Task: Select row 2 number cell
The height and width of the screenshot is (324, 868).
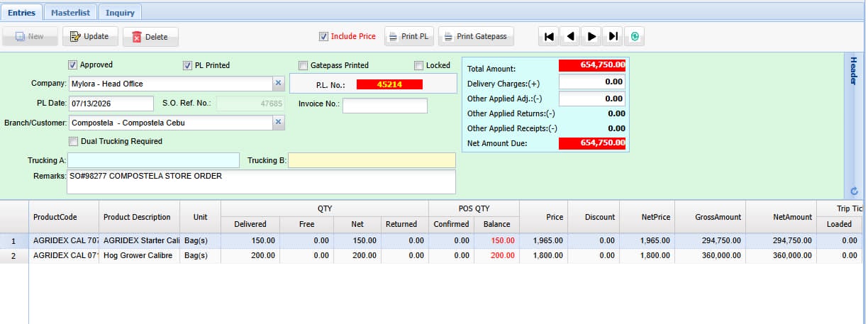Action: [14, 255]
